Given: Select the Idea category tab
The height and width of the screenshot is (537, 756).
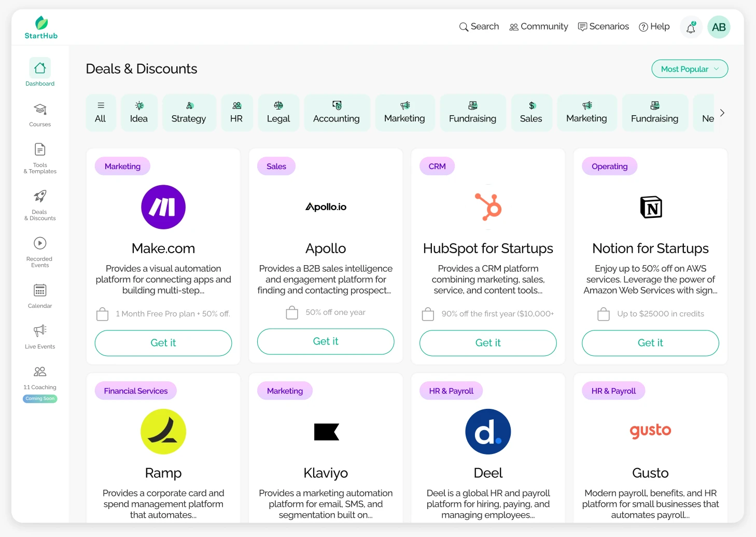Looking at the screenshot, I should [139, 113].
